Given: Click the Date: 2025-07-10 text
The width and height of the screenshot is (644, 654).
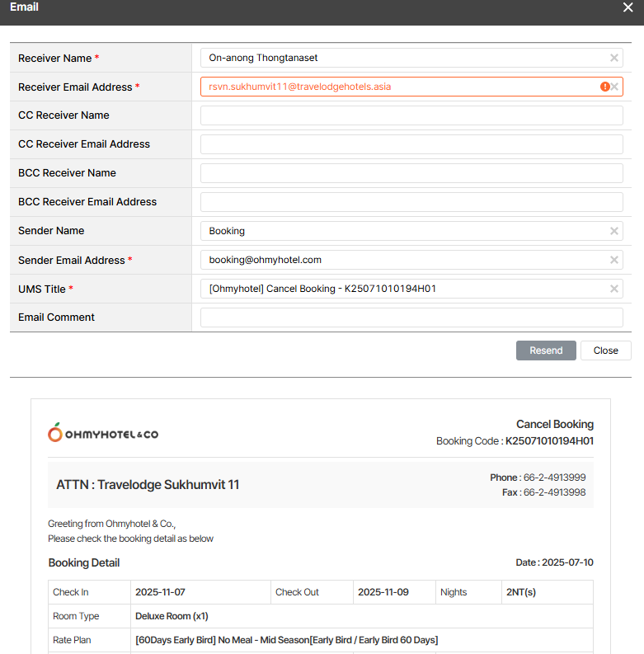Looking at the screenshot, I should (554, 562).
